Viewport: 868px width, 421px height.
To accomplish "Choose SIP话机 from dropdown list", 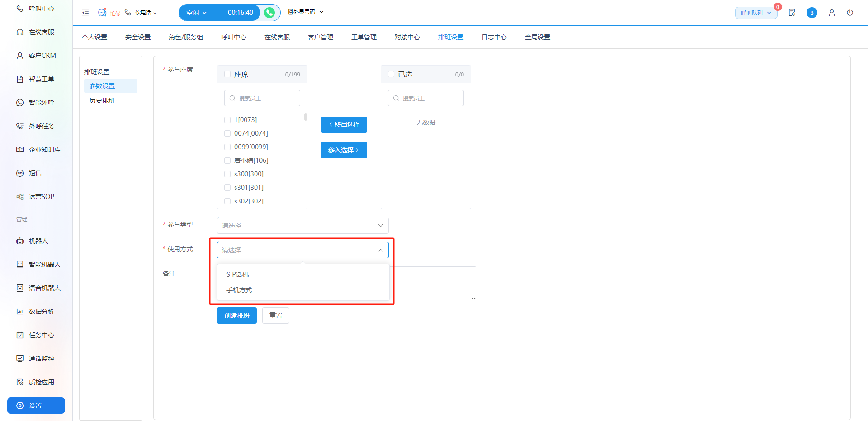I will click(303, 274).
